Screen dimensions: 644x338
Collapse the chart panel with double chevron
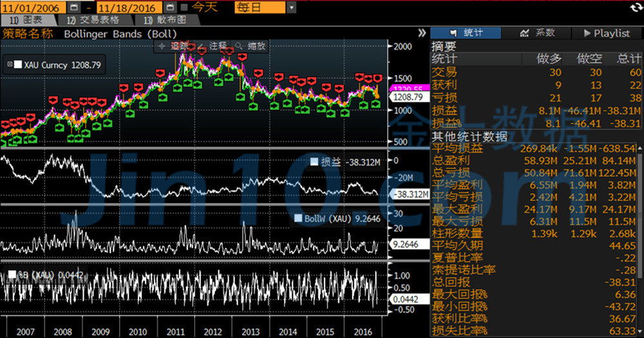pos(422,33)
